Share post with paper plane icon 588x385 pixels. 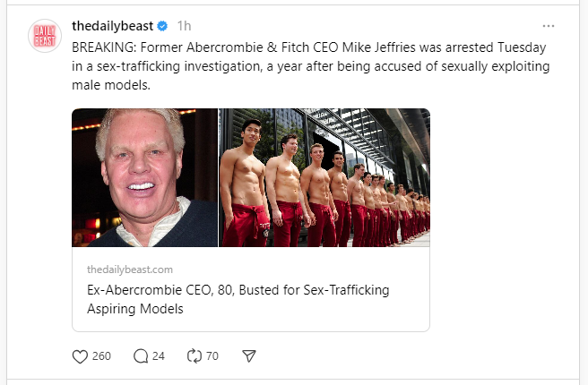249,355
